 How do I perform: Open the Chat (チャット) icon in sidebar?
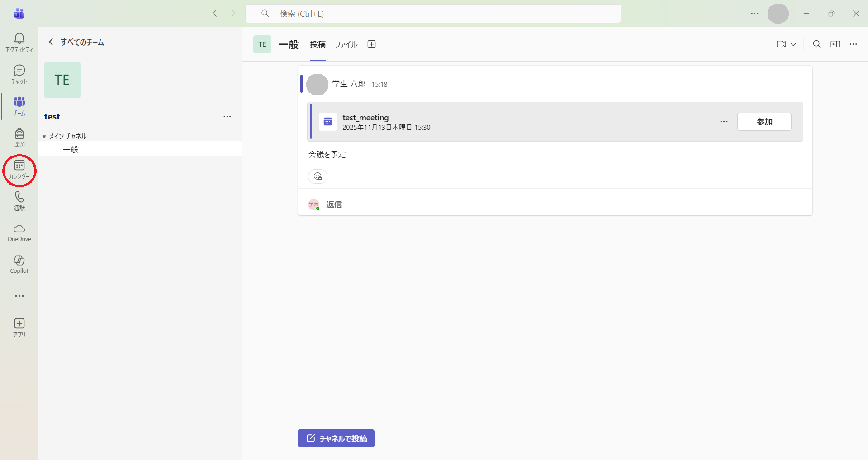[19, 74]
